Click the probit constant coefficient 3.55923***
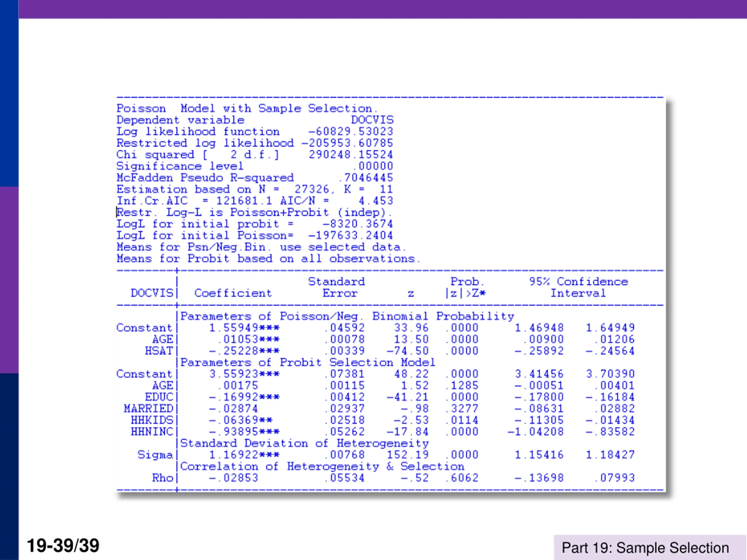 (x=245, y=374)
